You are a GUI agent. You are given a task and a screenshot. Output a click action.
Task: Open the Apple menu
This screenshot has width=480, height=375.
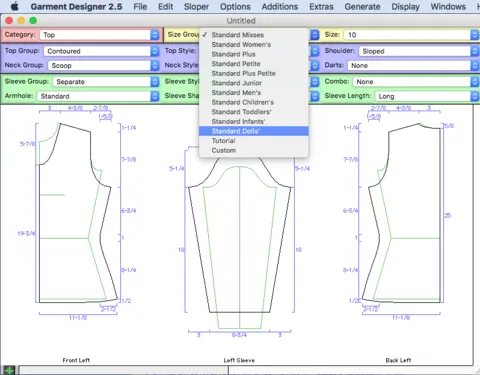coord(15,6)
